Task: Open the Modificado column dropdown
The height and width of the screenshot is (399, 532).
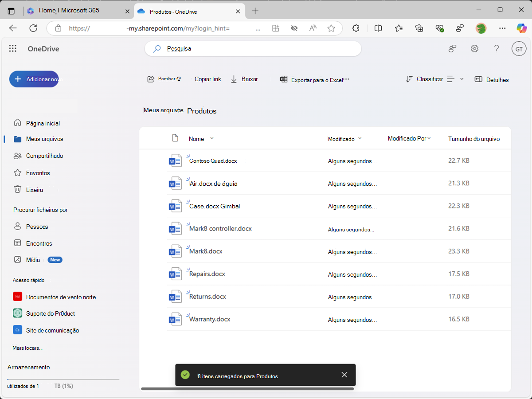Action: [x=360, y=138]
